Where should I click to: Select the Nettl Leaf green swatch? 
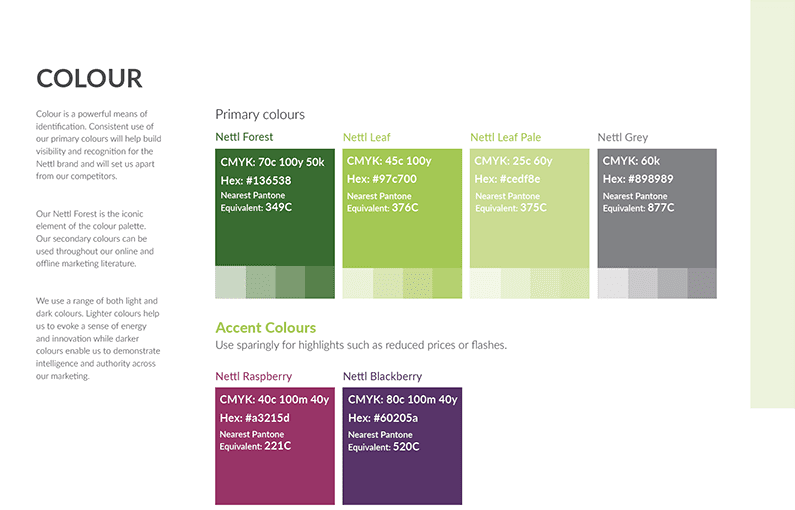point(402,208)
